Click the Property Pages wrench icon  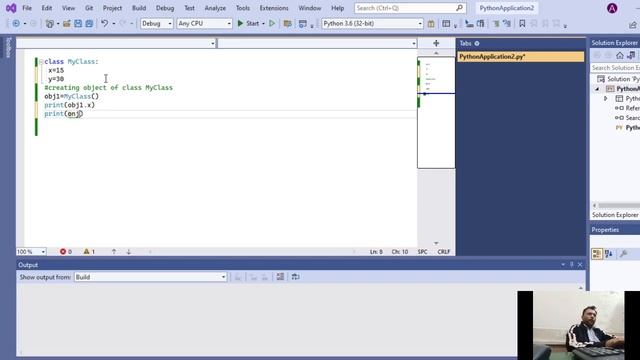[623, 254]
